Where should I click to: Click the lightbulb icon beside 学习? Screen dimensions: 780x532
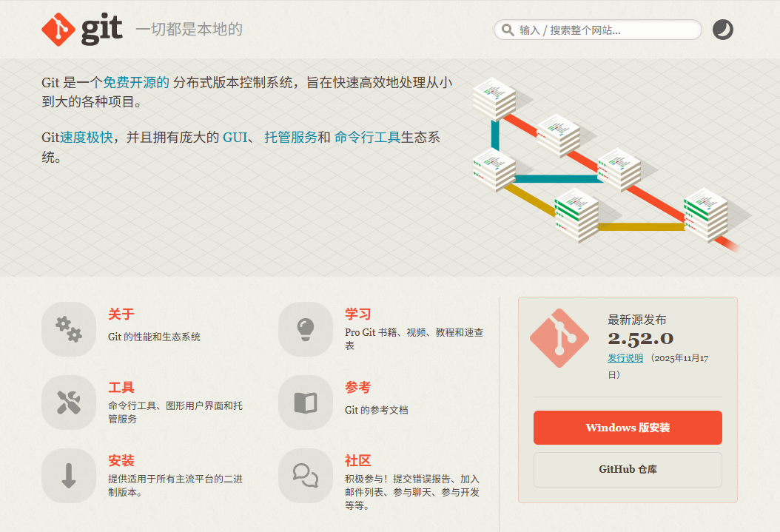point(306,329)
